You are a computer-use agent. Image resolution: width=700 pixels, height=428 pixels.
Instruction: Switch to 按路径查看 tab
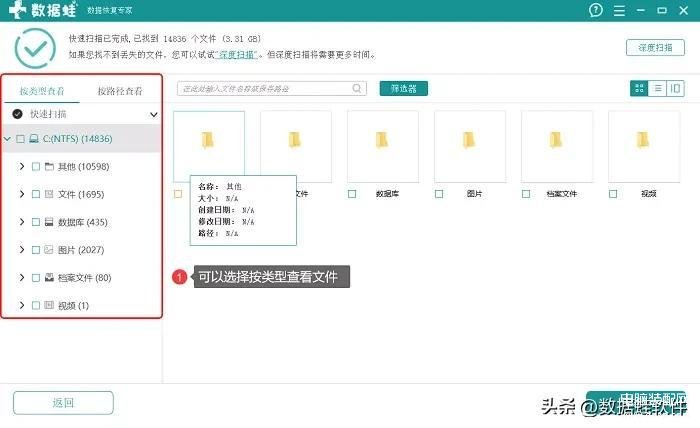click(x=120, y=91)
